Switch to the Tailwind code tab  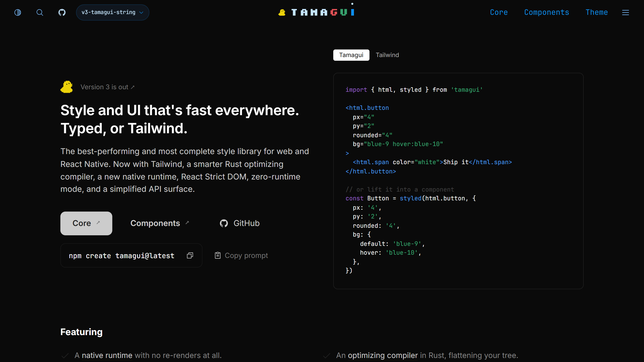click(x=387, y=55)
